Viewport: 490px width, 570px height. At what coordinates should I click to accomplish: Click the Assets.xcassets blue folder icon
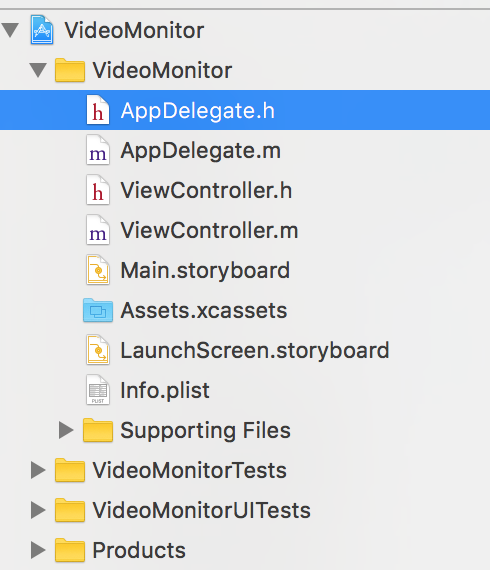[98, 310]
